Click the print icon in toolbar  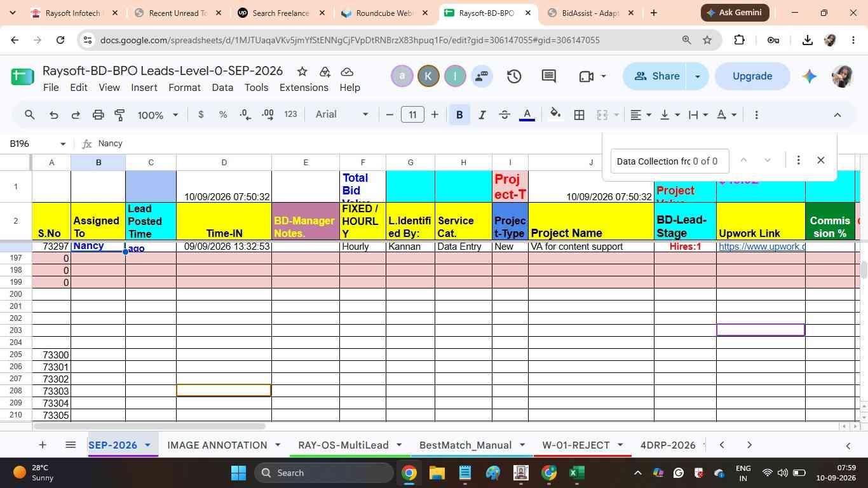pos(98,115)
